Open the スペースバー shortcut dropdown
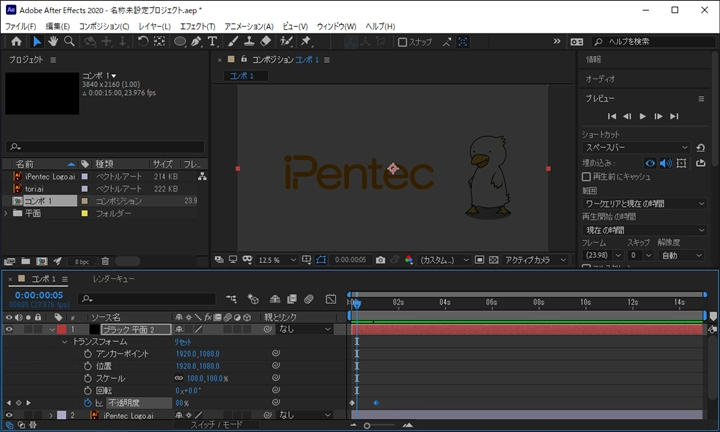Viewport: 720px width, 432px height. click(x=636, y=147)
